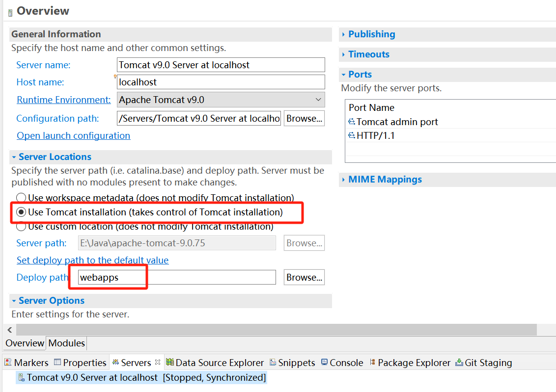Close the Servers view tab
This screenshot has width=556, height=392.
click(x=158, y=362)
